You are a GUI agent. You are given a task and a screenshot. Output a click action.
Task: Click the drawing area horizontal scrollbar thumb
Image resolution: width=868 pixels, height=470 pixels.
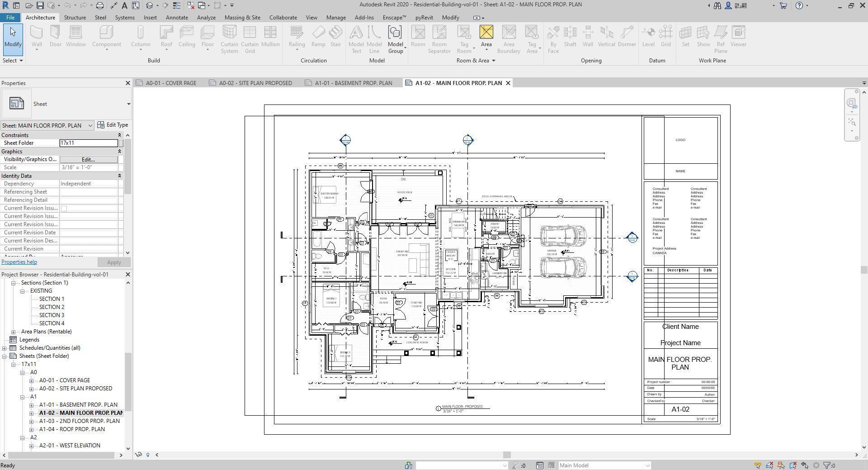coord(507,455)
